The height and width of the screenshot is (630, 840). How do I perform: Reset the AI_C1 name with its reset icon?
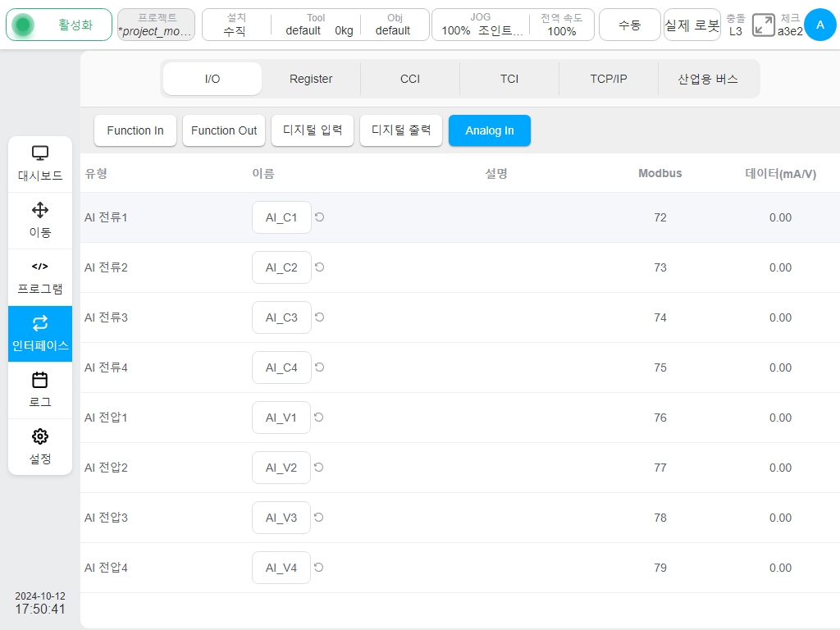click(319, 217)
